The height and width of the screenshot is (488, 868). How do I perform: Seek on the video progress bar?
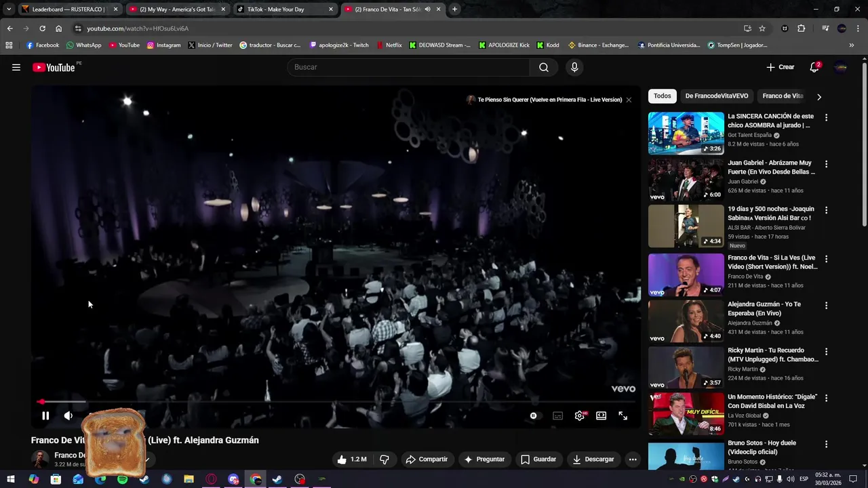(336, 402)
